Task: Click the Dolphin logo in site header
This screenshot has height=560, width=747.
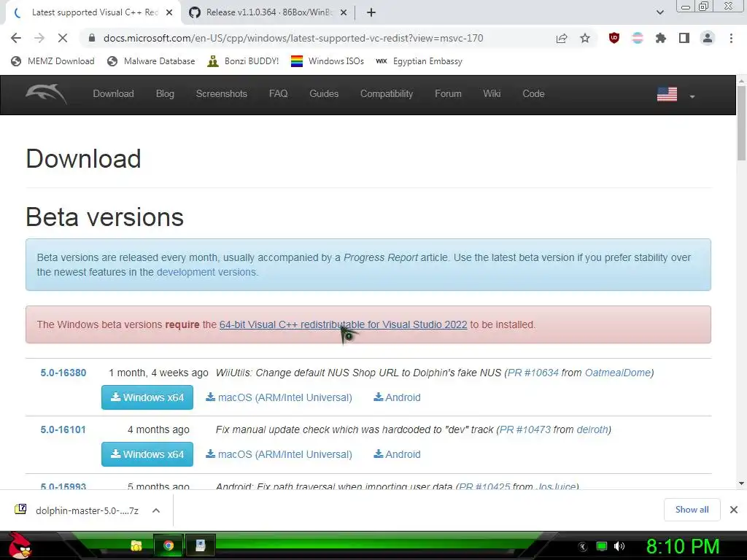Action: (46, 94)
